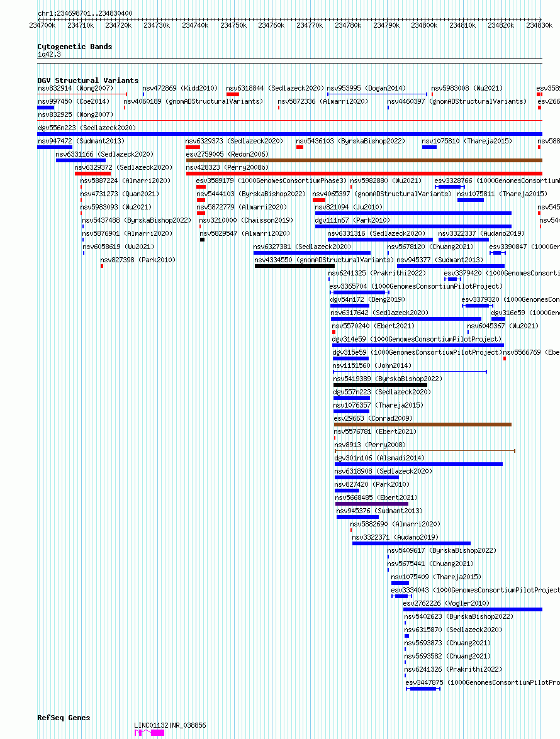Open nsv1075811 (Thareja2015) variant

pyautogui.click(x=502, y=194)
